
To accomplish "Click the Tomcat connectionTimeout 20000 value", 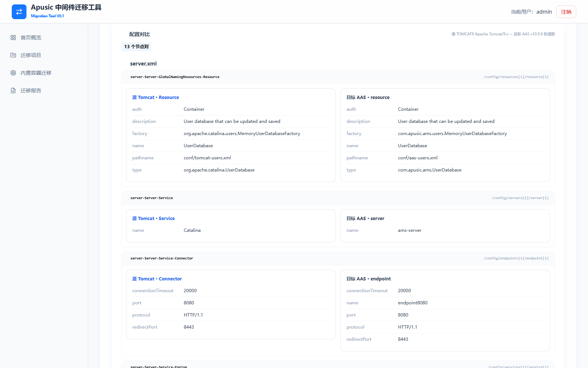I will 190,291.
